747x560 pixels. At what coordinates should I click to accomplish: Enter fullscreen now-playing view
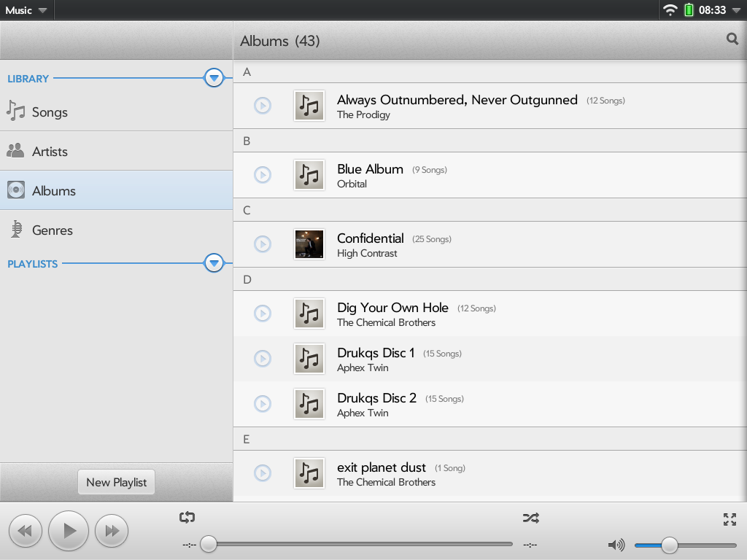point(729,519)
